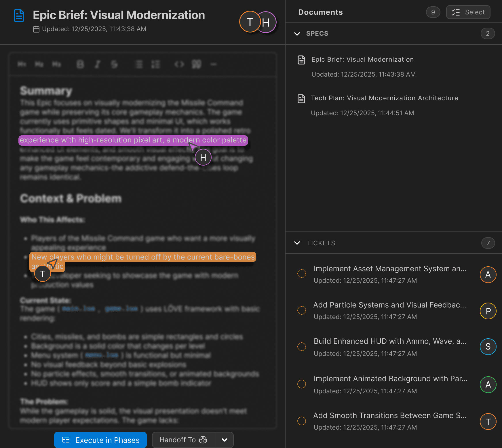
Task: Click the SPECS count badge showing 2
Action: [488, 33]
